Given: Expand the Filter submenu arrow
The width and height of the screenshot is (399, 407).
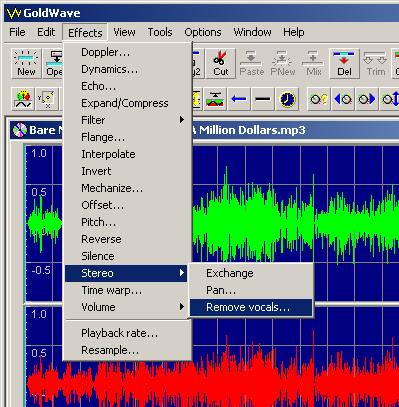Looking at the screenshot, I should coord(182,120).
